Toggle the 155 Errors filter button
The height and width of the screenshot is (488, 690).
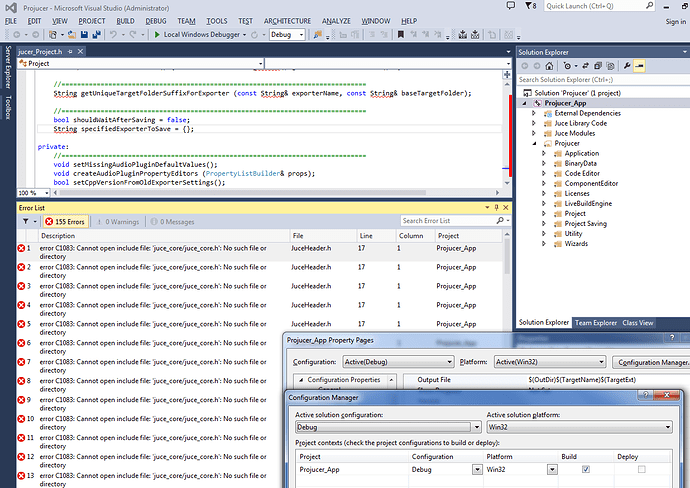tap(64, 221)
